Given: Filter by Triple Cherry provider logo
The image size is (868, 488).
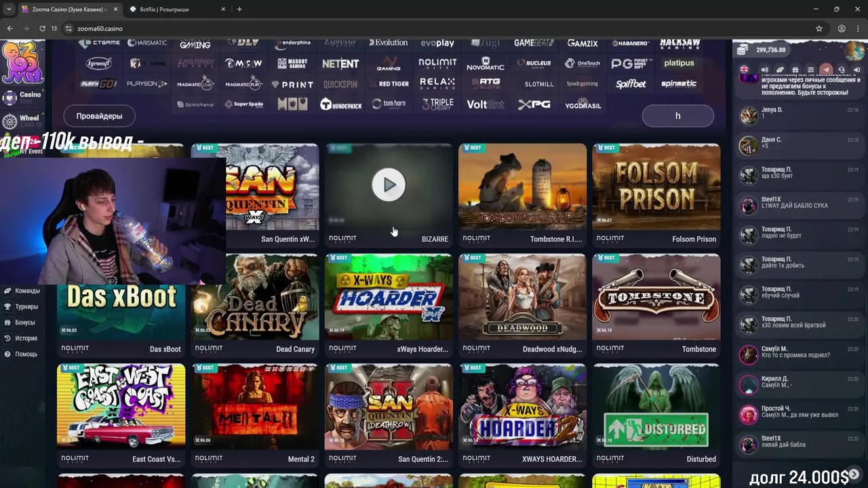Looking at the screenshot, I should point(437,104).
